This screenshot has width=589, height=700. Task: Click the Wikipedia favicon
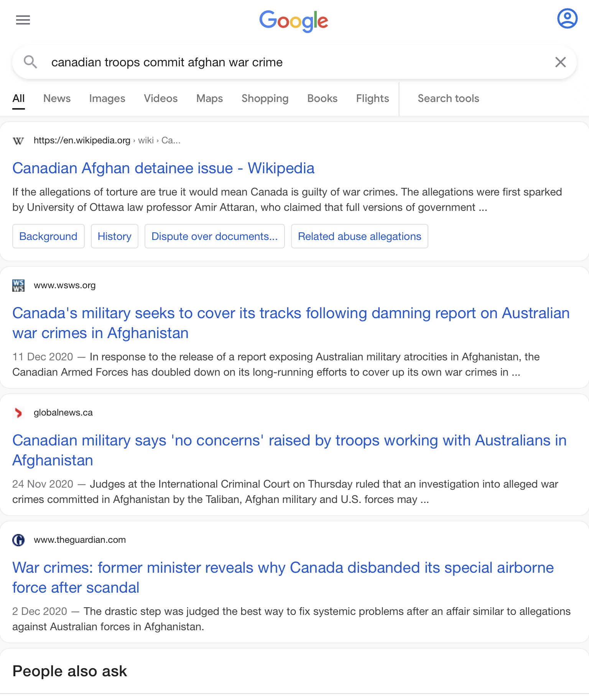pyautogui.click(x=18, y=141)
